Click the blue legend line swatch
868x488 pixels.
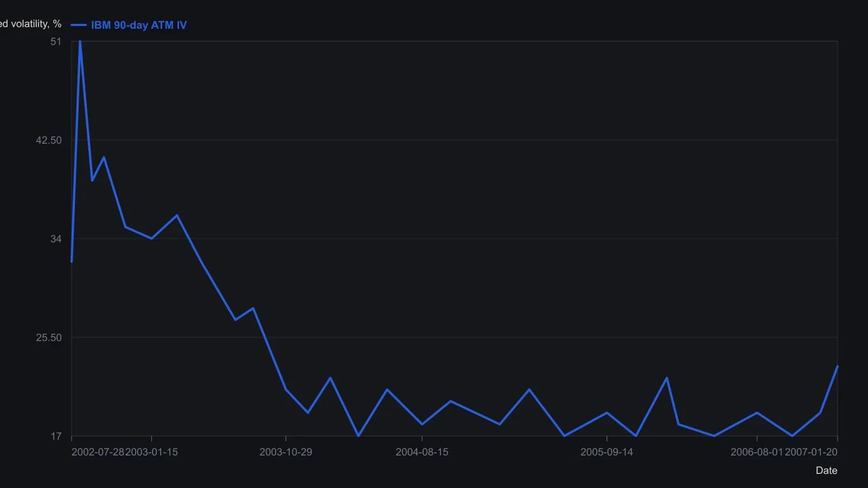[x=79, y=25]
